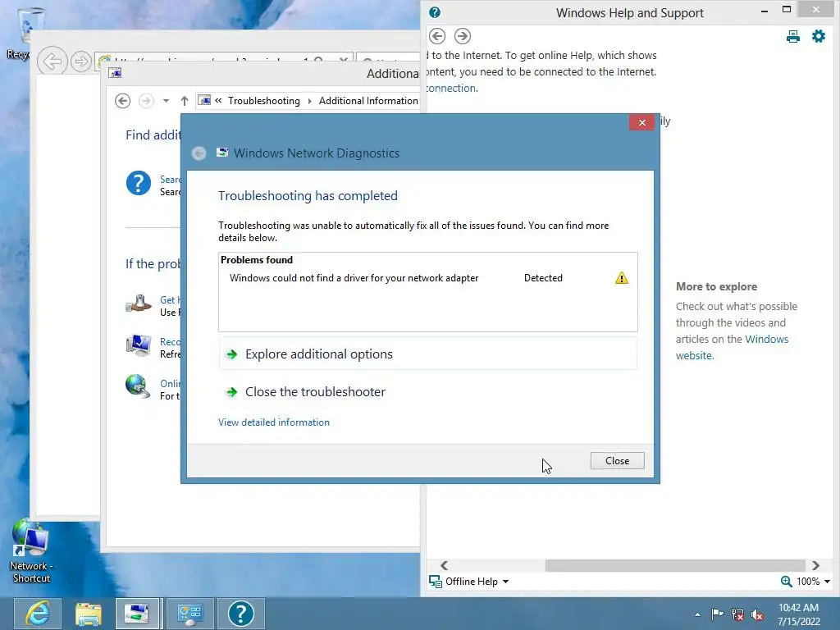
Task: Show hidden icons in system tray
Action: click(697, 614)
